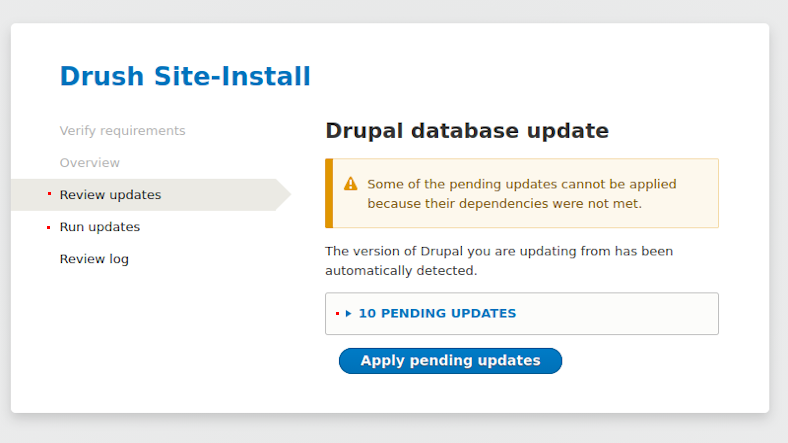Go to the Overview step

pos(89,163)
